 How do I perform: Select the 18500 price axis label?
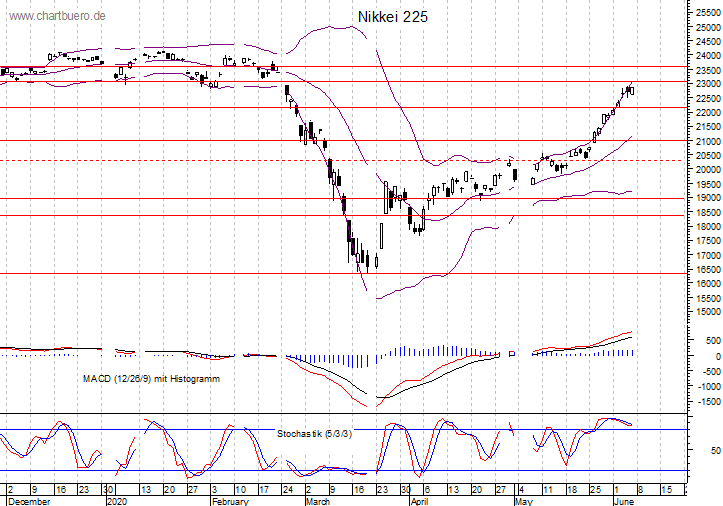pos(708,212)
